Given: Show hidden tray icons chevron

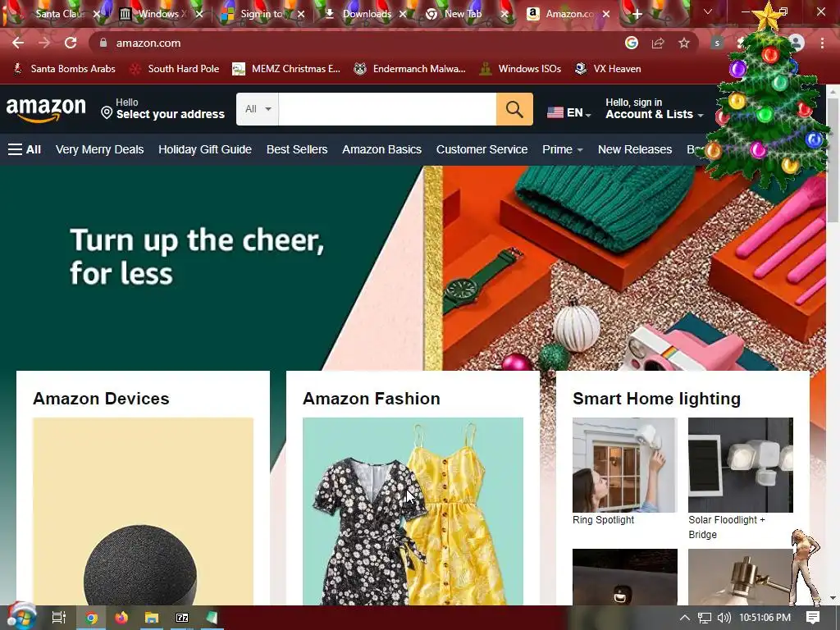Looking at the screenshot, I should pos(685,618).
